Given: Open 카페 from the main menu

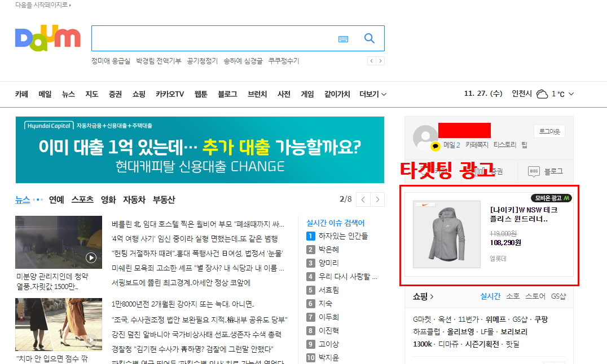Looking at the screenshot, I should (x=21, y=94).
